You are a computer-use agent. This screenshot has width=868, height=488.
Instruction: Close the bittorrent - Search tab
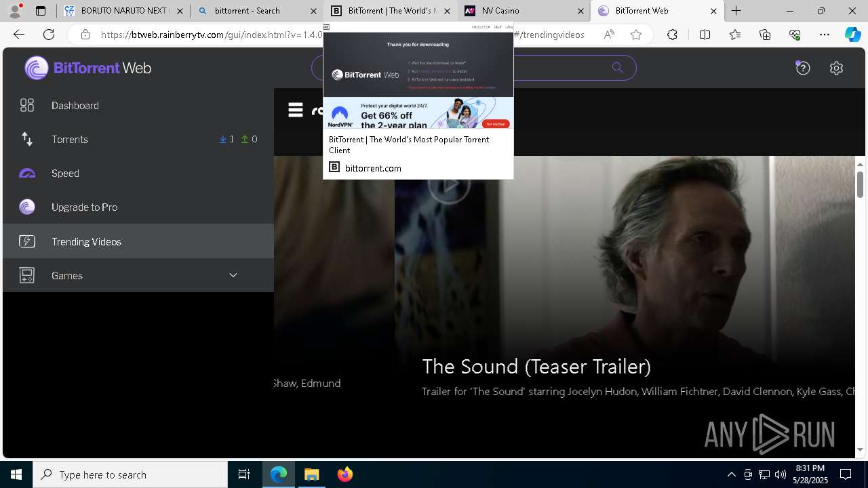pyautogui.click(x=313, y=11)
